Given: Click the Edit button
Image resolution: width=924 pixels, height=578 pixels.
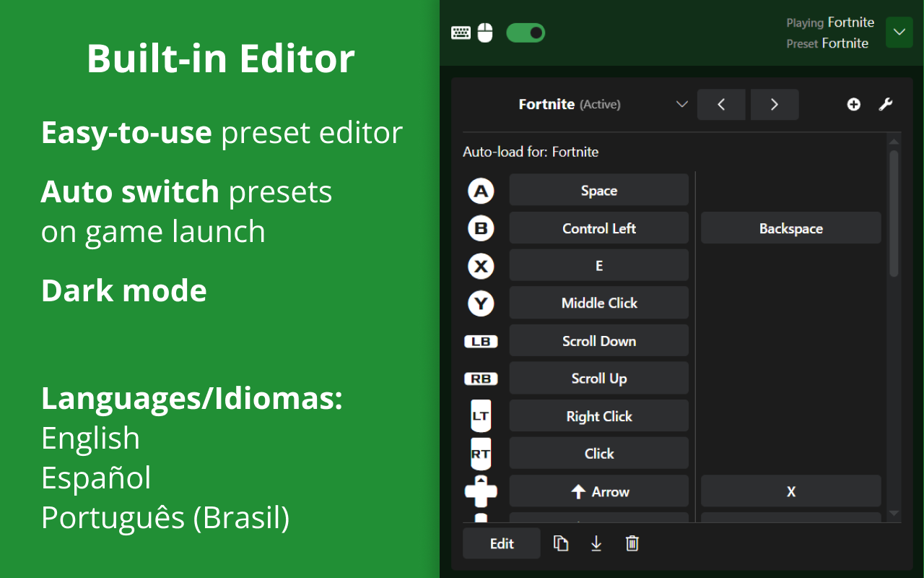Looking at the screenshot, I should pos(502,543).
